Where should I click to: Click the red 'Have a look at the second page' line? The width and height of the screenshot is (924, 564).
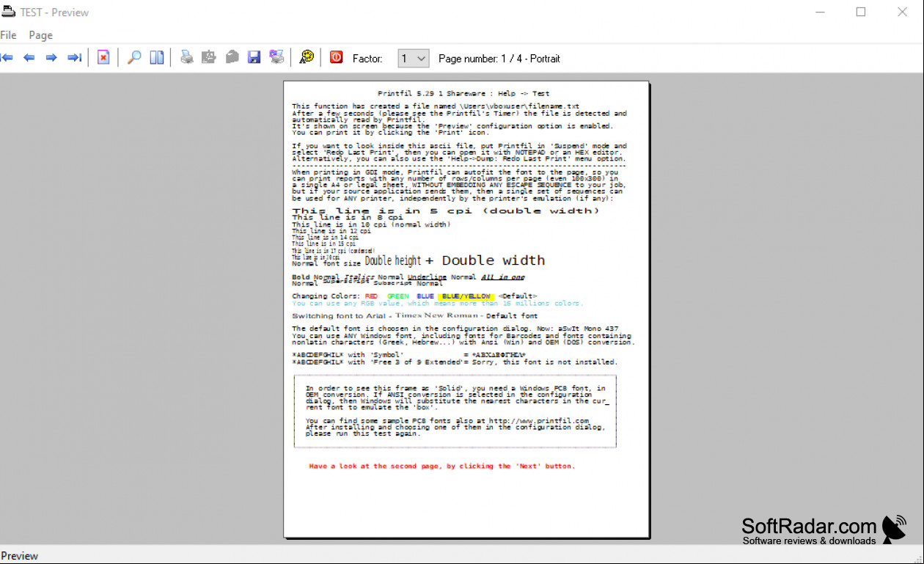coord(442,466)
